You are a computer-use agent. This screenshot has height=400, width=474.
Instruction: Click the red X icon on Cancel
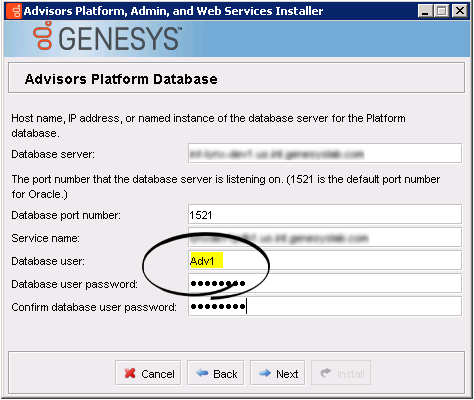tap(130, 373)
